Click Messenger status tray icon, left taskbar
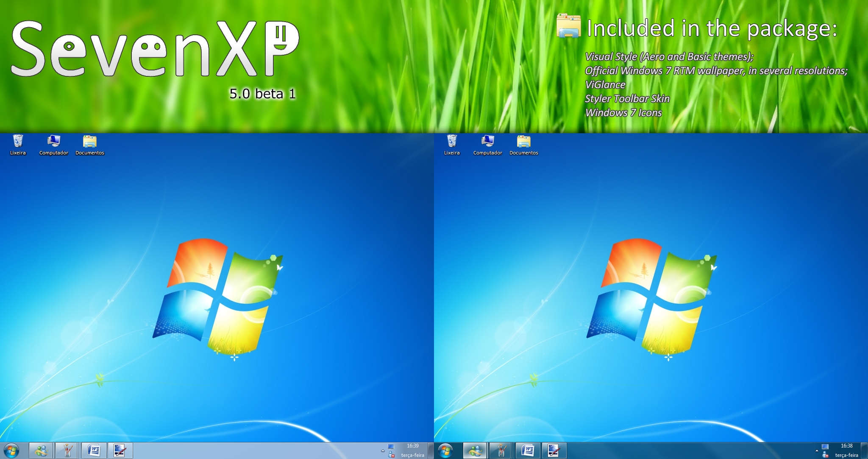 (x=392, y=455)
